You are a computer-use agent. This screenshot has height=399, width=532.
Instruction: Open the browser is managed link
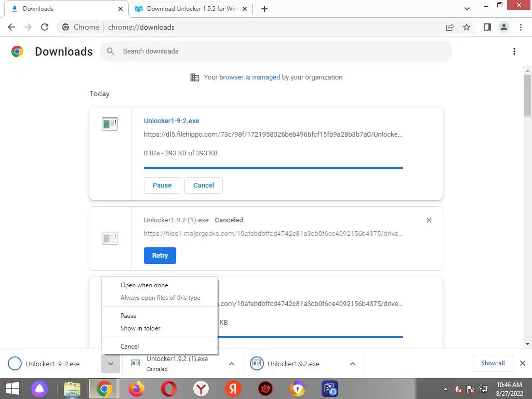point(249,77)
